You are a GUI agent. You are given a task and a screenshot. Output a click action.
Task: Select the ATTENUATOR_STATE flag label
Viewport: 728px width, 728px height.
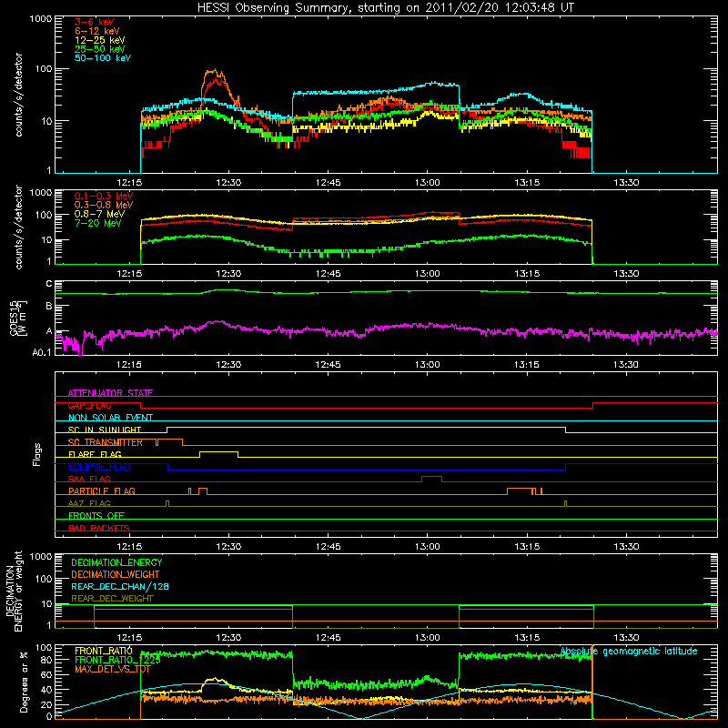[x=110, y=393]
